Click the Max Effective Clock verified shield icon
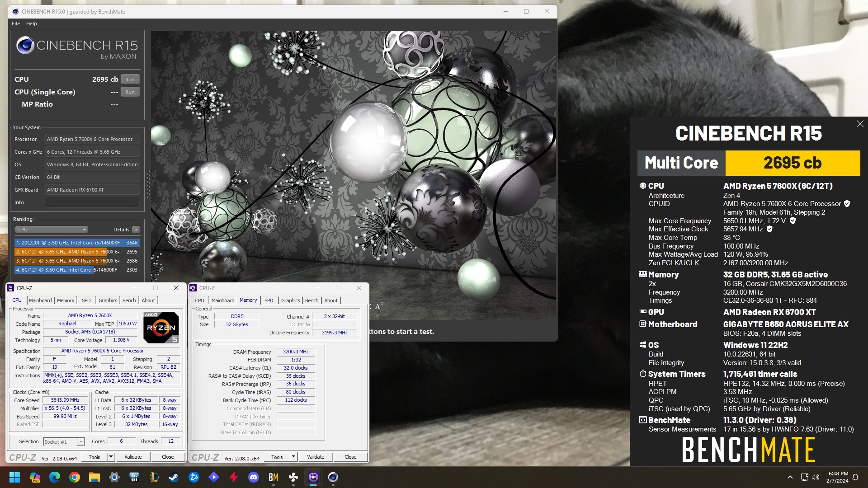This screenshot has width=868, height=488. pyautogui.click(x=769, y=229)
